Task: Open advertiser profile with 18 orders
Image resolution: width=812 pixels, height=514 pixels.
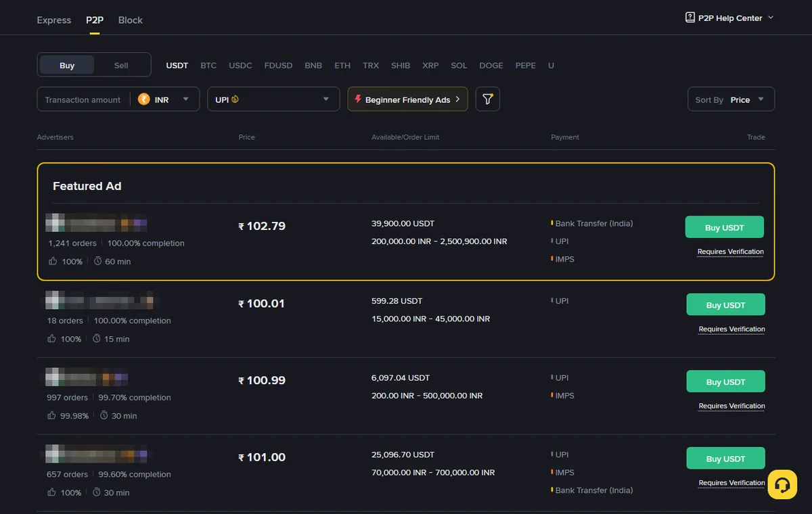Action: (99, 300)
